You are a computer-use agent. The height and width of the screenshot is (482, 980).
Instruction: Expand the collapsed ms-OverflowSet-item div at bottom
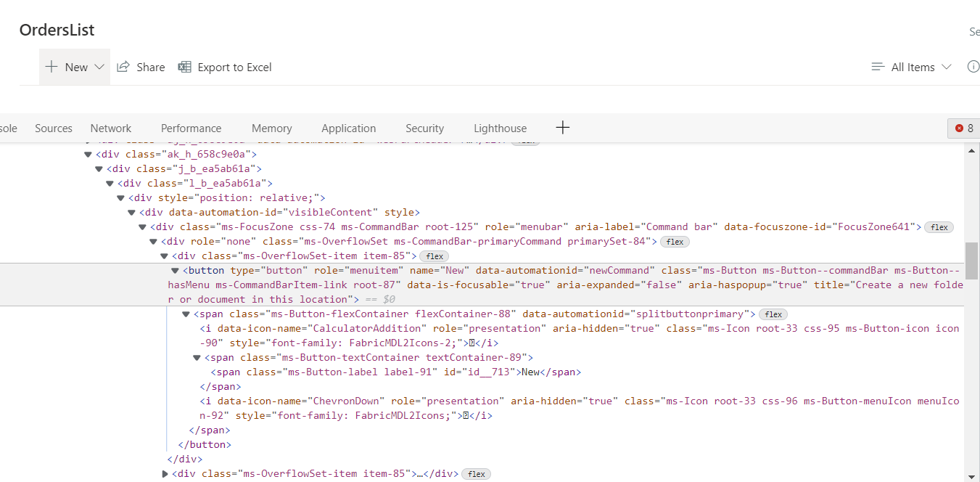[x=164, y=474]
